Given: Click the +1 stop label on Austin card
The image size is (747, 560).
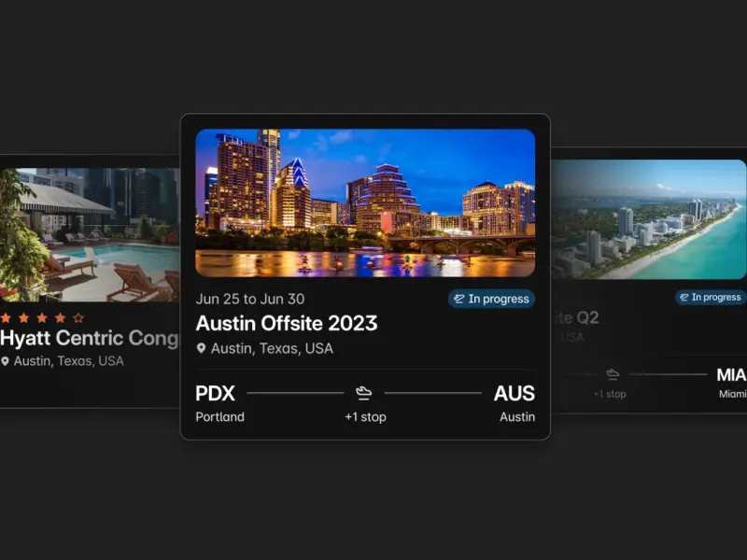Looking at the screenshot, I should [365, 417].
